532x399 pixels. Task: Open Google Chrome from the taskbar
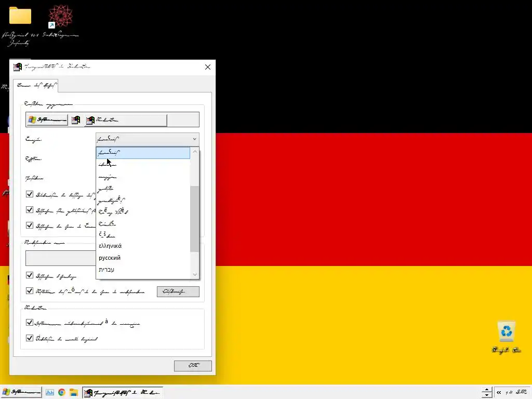click(62, 392)
